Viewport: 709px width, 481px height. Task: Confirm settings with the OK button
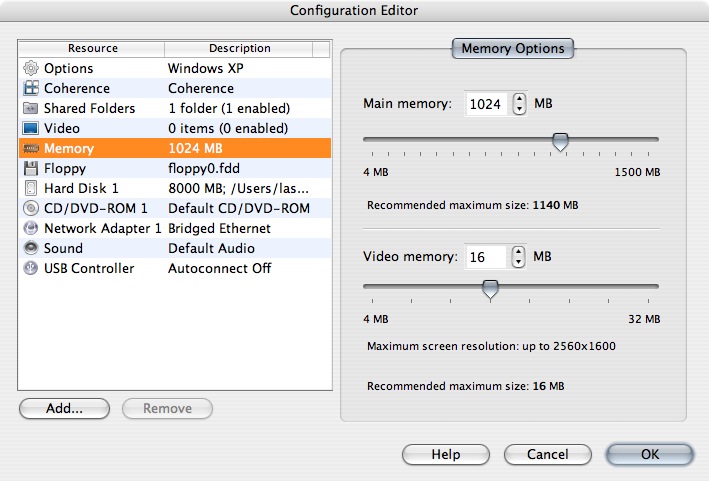pos(650,454)
